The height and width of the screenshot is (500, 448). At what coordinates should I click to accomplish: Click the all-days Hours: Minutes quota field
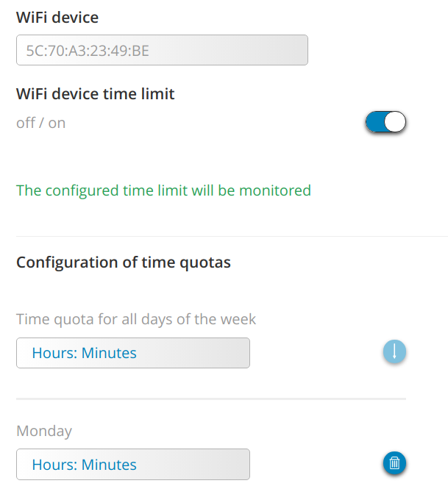click(133, 353)
